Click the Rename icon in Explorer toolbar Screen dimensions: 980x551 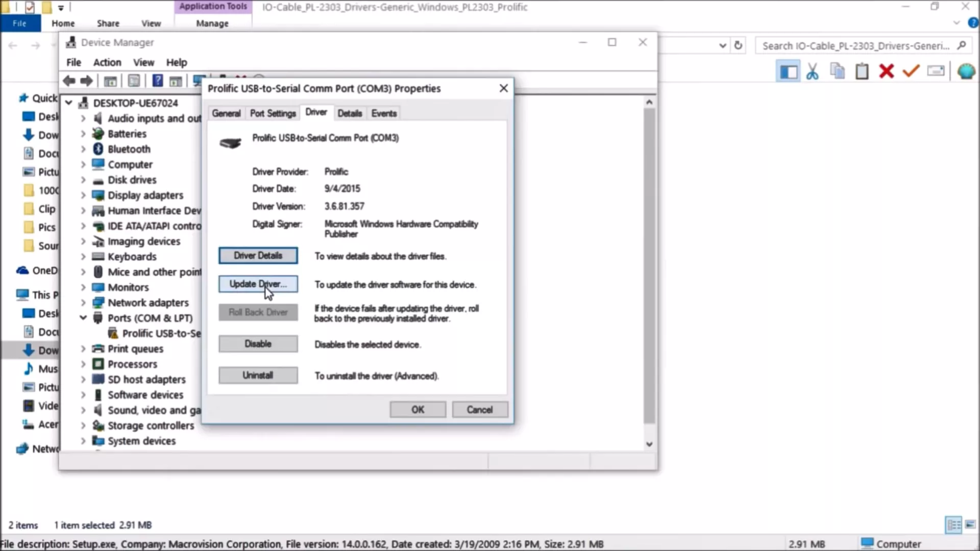pyautogui.click(x=936, y=71)
